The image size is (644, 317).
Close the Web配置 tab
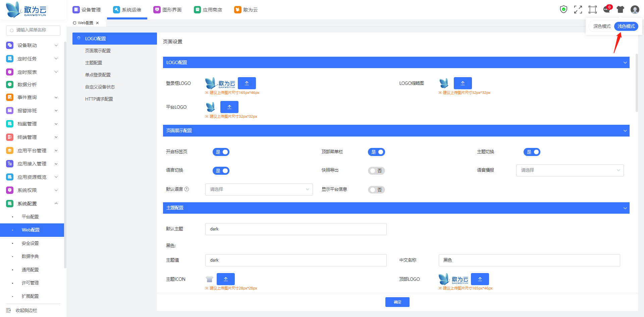(x=97, y=23)
